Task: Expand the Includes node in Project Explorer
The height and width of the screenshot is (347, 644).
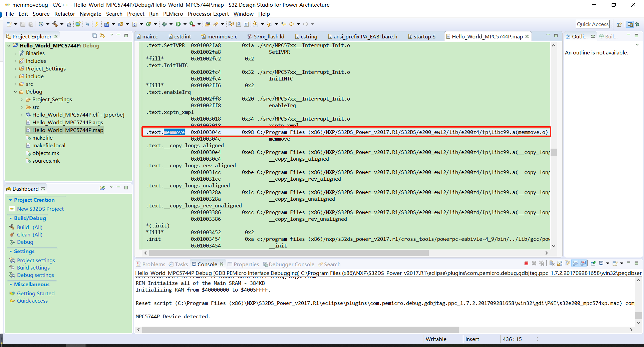Action: coord(15,61)
